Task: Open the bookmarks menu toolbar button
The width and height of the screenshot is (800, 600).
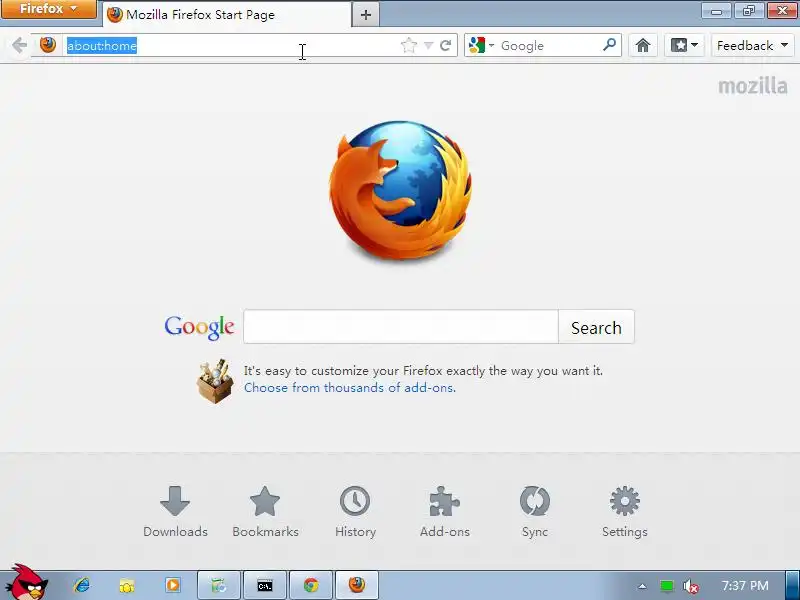Action: [x=684, y=45]
